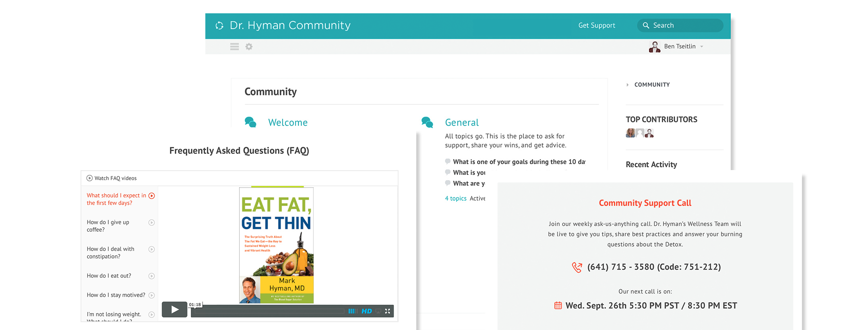This screenshot has height=330, width=868.
Task: Open the Welcome forum link
Action: click(288, 122)
